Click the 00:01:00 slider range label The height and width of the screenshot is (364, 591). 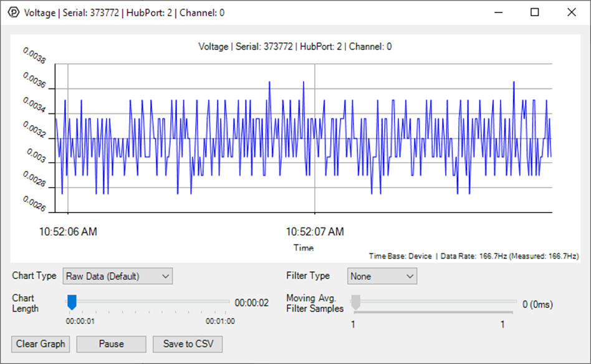[219, 321]
